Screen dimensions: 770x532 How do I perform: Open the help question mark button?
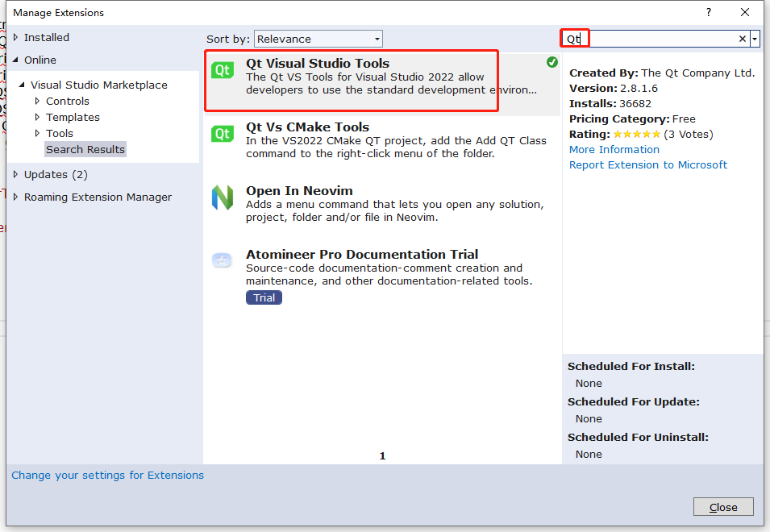coord(709,12)
